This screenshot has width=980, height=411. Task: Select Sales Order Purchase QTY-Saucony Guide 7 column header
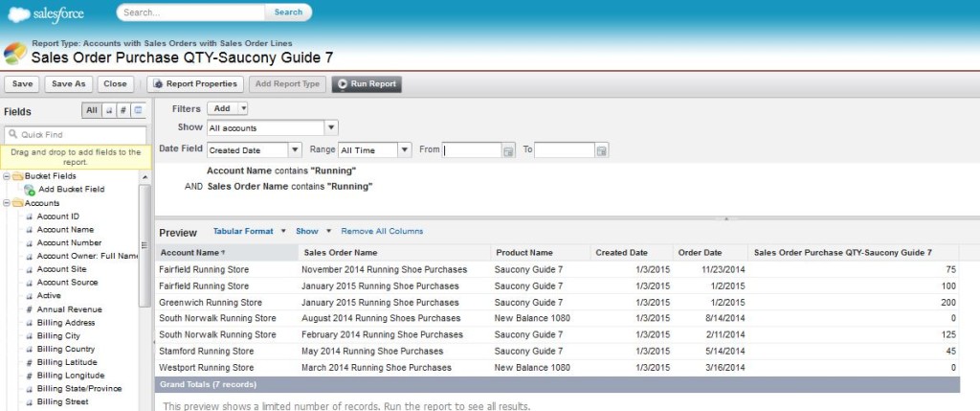[x=854, y=253]
